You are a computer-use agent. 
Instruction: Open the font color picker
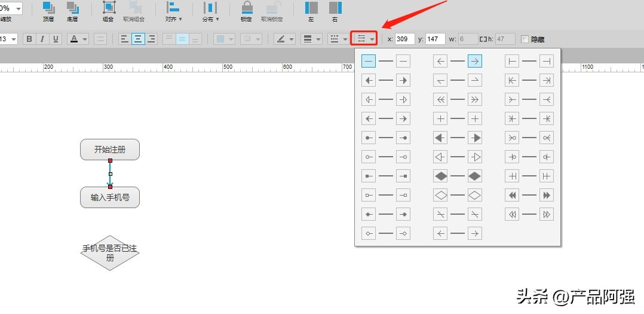[x=78, y=39]
